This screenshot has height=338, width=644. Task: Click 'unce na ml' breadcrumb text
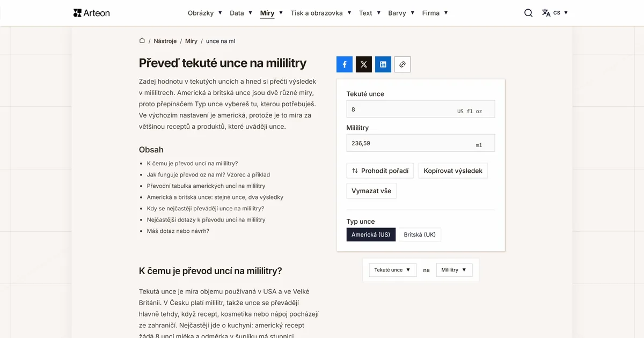click(x=221, y=41)
